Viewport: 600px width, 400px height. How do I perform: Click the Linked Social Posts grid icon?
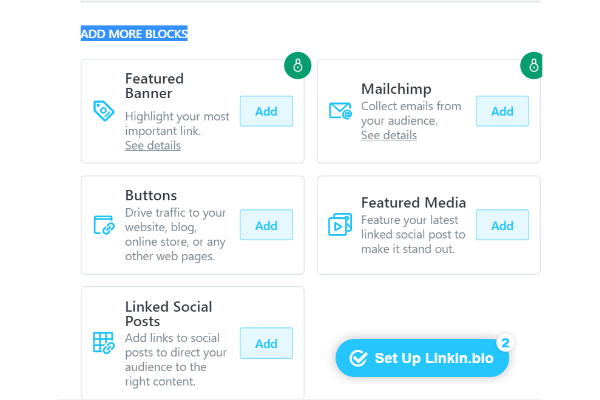pos(104,343)
